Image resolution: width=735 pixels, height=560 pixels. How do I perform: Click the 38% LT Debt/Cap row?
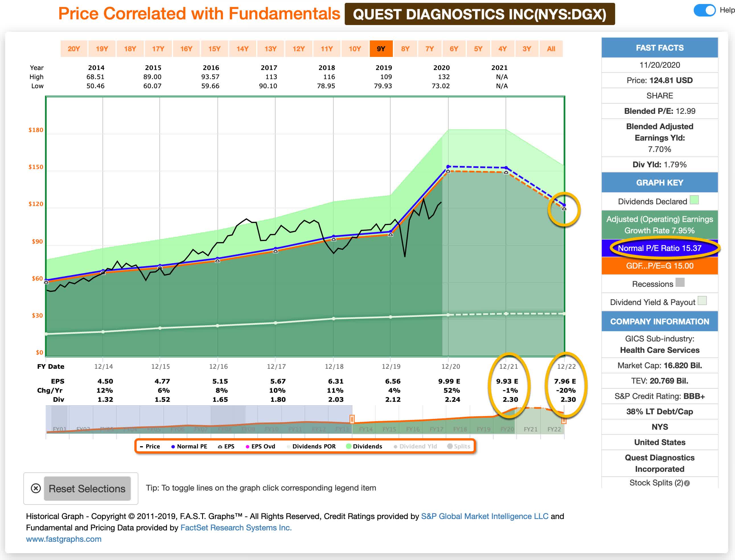(x=660, y=412)
